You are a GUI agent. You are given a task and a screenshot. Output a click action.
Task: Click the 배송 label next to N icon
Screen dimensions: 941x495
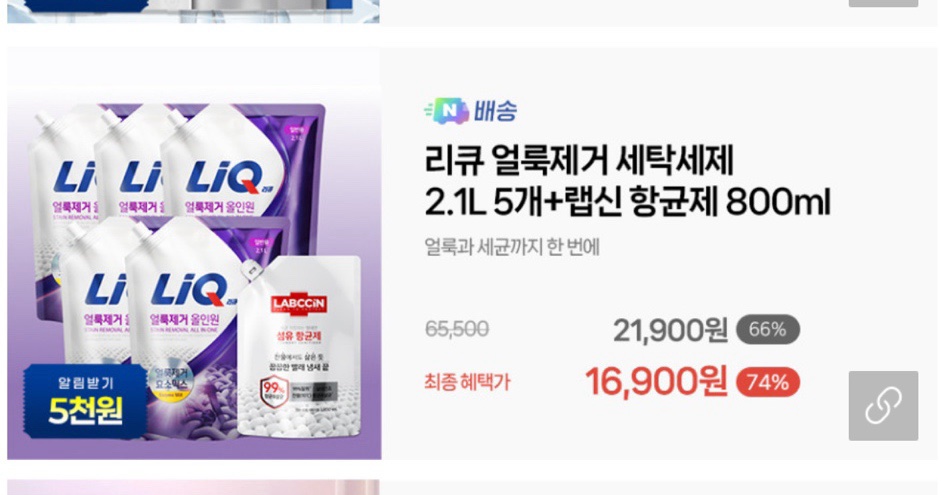tap(495, 111)
